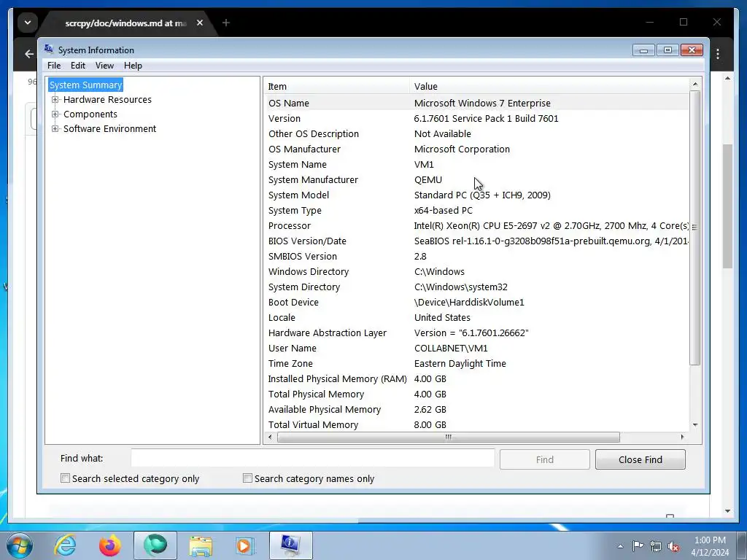Image resolution: width=747 pixels, height=560 pixels.
Task: Open the File menu
Action: click(x=54, y=66)
